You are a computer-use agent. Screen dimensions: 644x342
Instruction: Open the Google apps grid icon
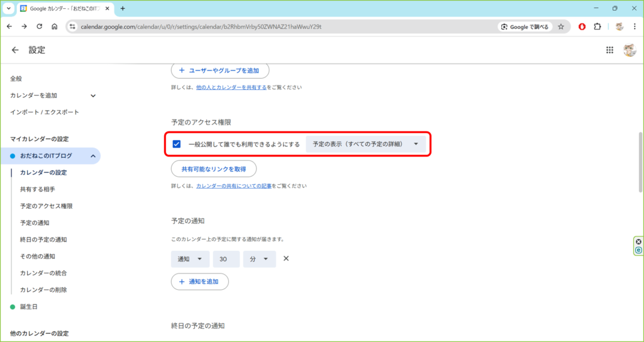[x=609, y=50]
